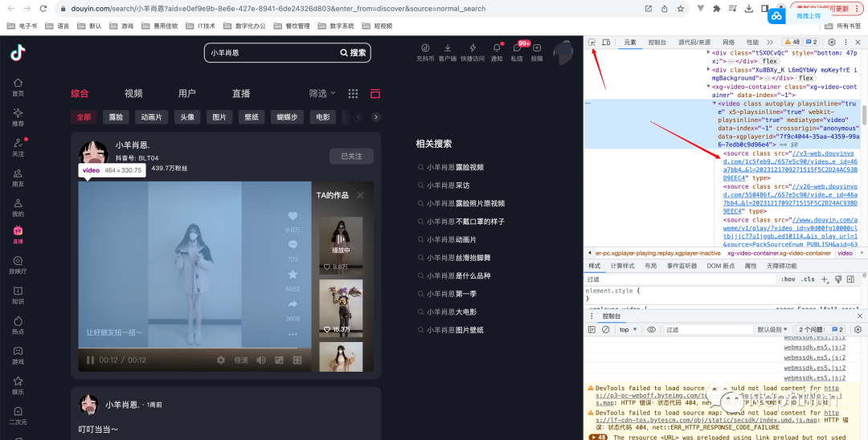Expand the 筛选 filter dropdown
Screen dimensions: 868x440
tap(322, 93)
